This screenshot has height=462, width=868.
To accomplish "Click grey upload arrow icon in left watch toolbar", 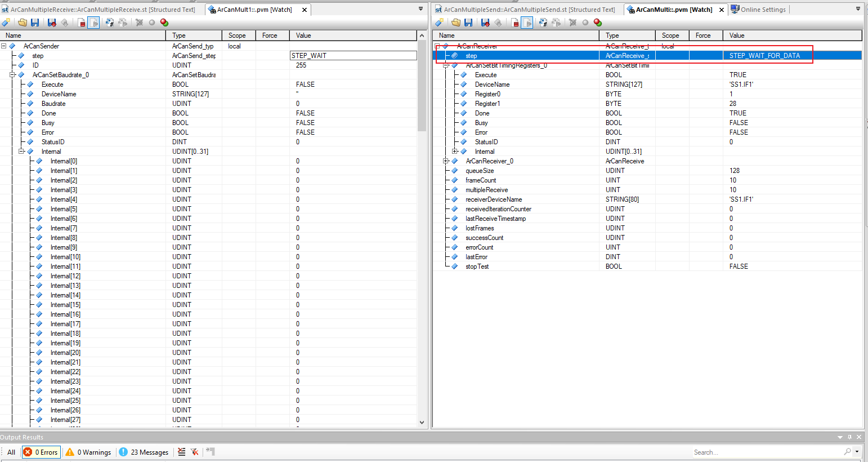I will pyautogui.click(x=65, y=23).
